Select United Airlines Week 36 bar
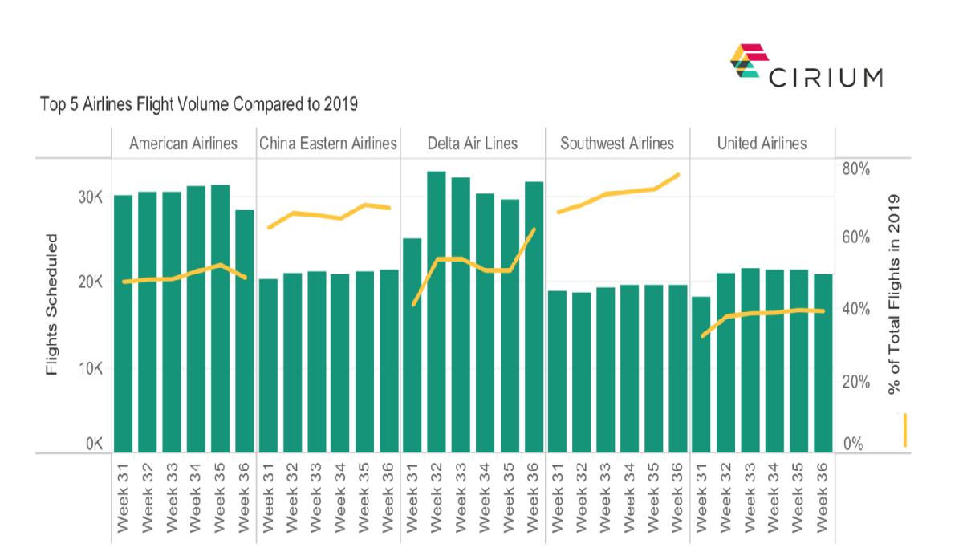The height and width of the screenshot is (560, 963). (x=823, y=363)
